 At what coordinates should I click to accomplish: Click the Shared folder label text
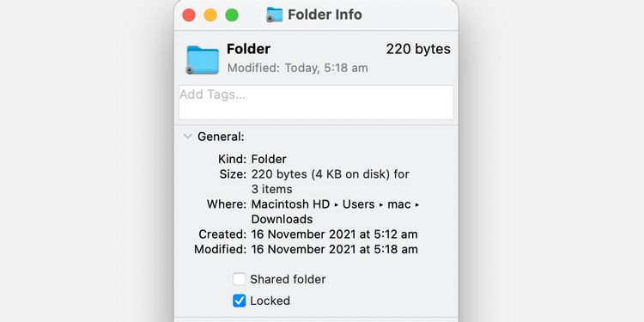(x=288, y=279)
